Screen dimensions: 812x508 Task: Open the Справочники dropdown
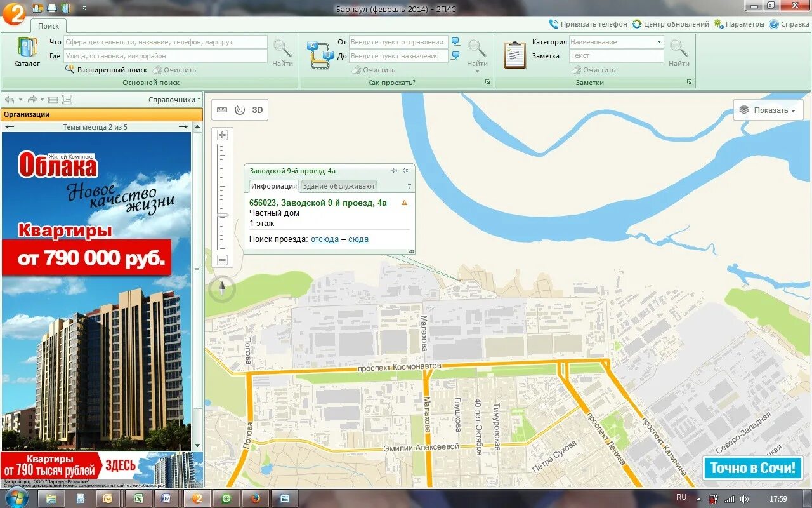[x=174, y=100]
